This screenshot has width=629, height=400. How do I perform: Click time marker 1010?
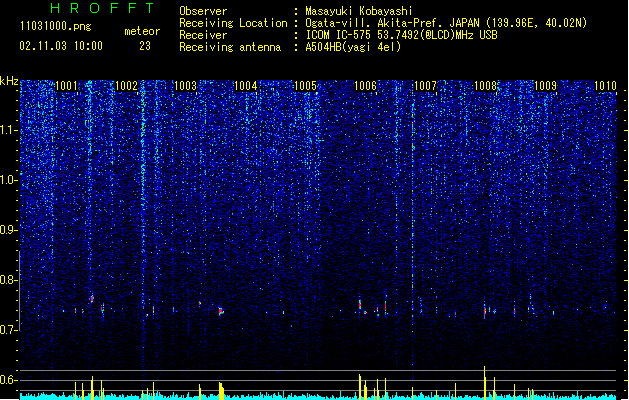coord(605,86)
